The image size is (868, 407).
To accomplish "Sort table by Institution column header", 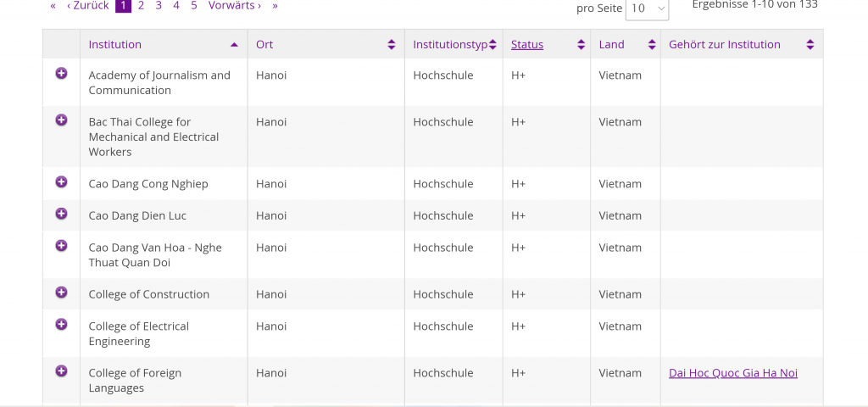I will pyautogui.click(x=115, y=44).
